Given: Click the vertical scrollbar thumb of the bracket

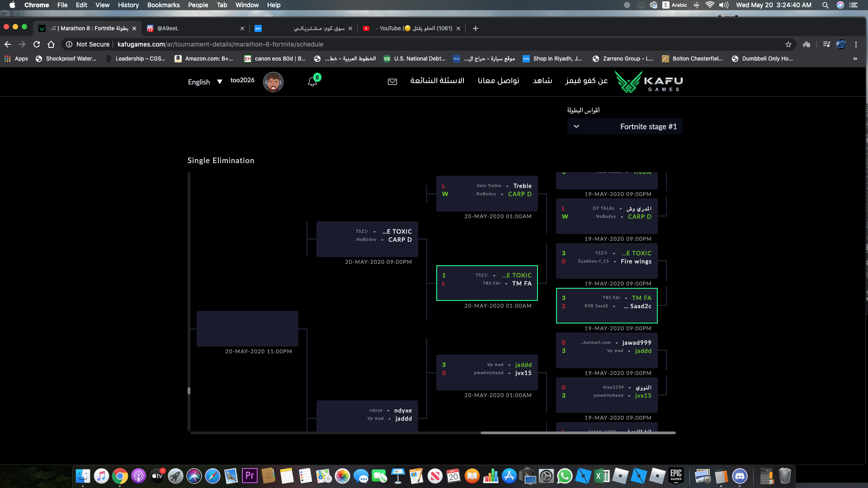Looking at the screenshot, I should coord(189,391).
